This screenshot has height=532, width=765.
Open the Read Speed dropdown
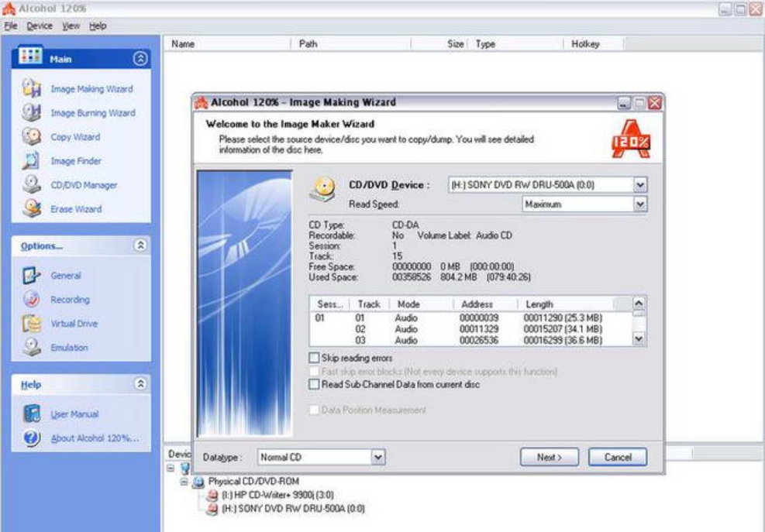click(x=640, y=204)
